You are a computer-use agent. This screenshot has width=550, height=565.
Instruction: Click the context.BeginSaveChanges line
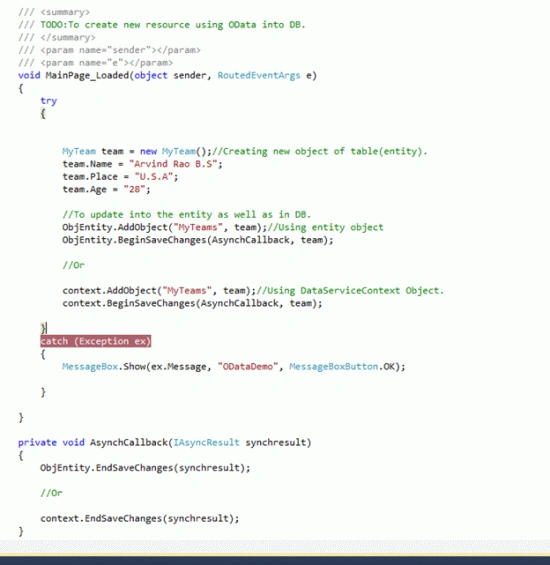tap(192, 303)
